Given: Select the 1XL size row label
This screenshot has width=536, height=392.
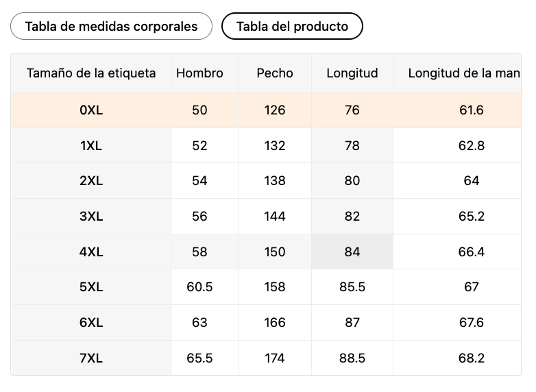Looking at the screenshot, I should [91, 145].
